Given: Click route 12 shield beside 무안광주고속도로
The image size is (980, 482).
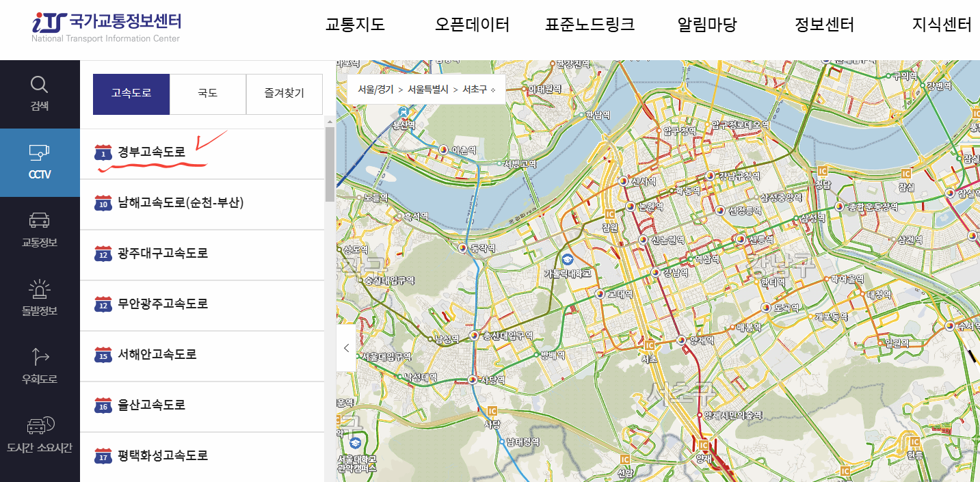Looking at the screenshot, I should [x=103, y=304].
